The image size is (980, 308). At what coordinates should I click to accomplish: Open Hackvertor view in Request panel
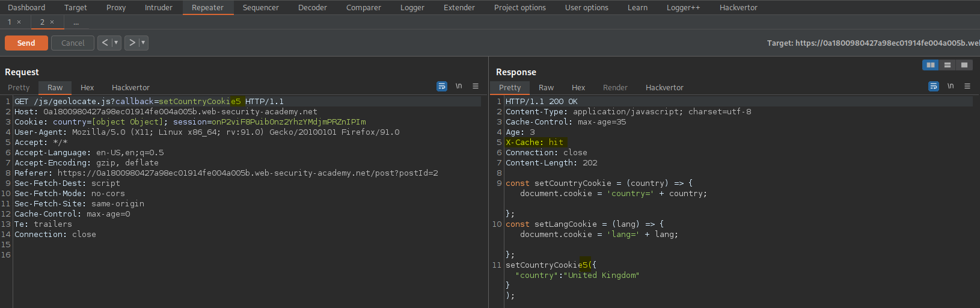[130, 87]
